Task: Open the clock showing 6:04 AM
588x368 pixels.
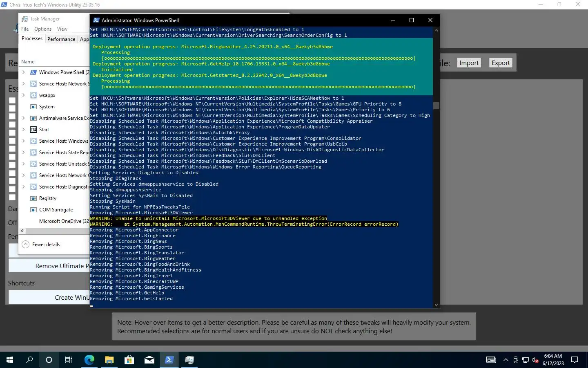Action: pyautogui.click(x=553, y=360)
